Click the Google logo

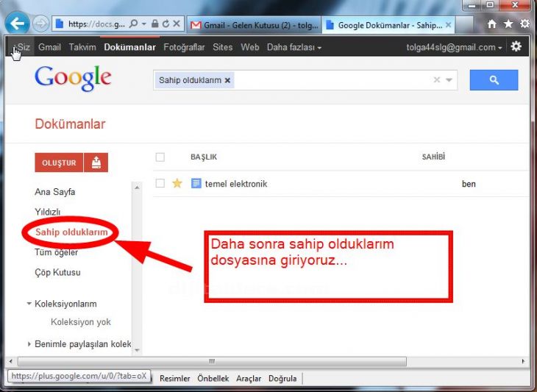tap(73, 79)
